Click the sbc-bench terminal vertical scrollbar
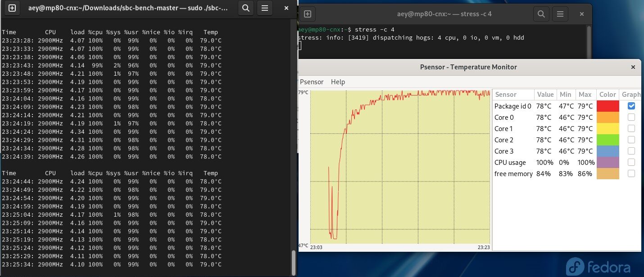This screenshot has width=644, height=277. (x=294, y=263)
